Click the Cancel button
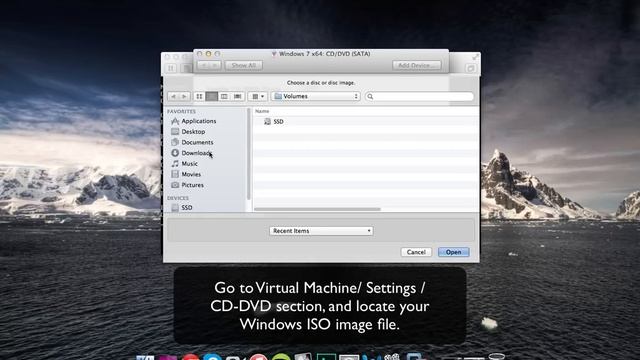640x360 pixels. click(x=416, y=252)
